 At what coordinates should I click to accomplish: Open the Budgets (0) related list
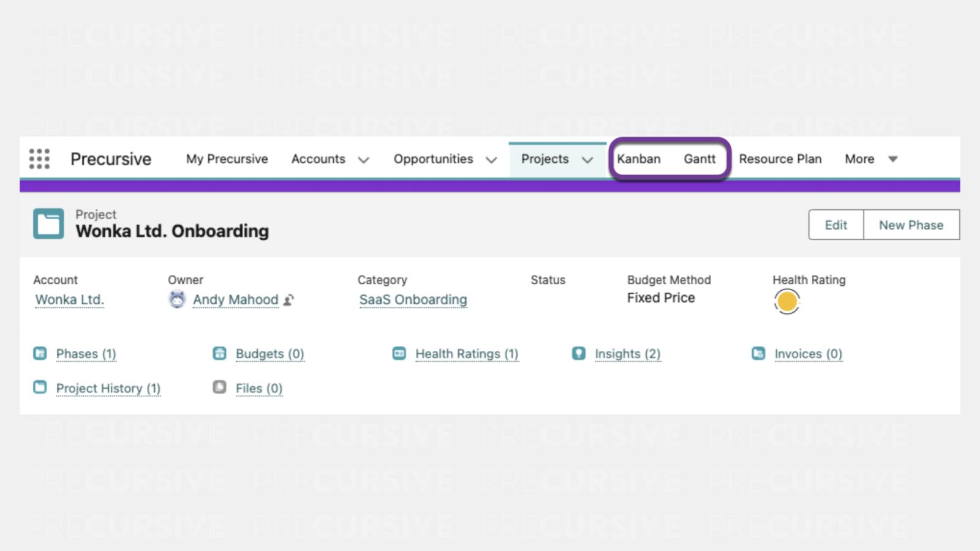point(270,354)
